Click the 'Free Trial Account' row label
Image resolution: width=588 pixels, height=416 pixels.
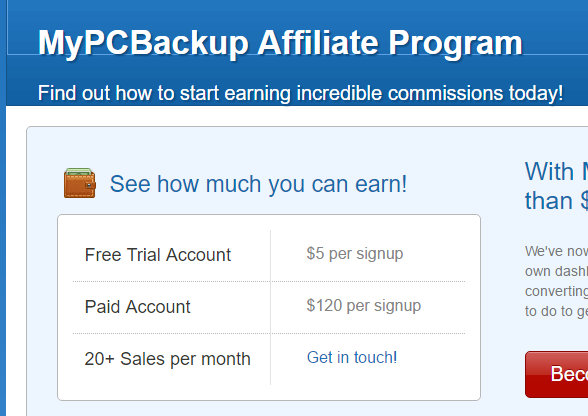[158, 255]
